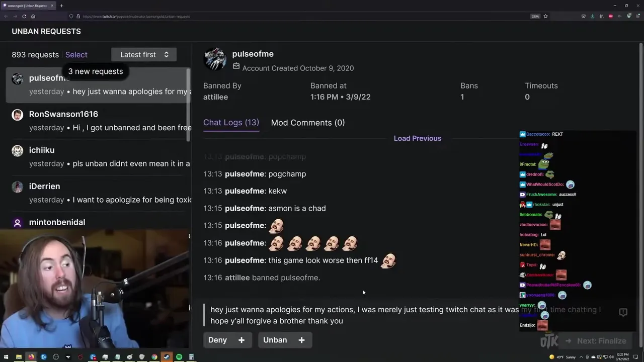This screenshot has width=644, height=362.
Task: Click the pulseofme profile avatar
Action: tap(215, 59)
